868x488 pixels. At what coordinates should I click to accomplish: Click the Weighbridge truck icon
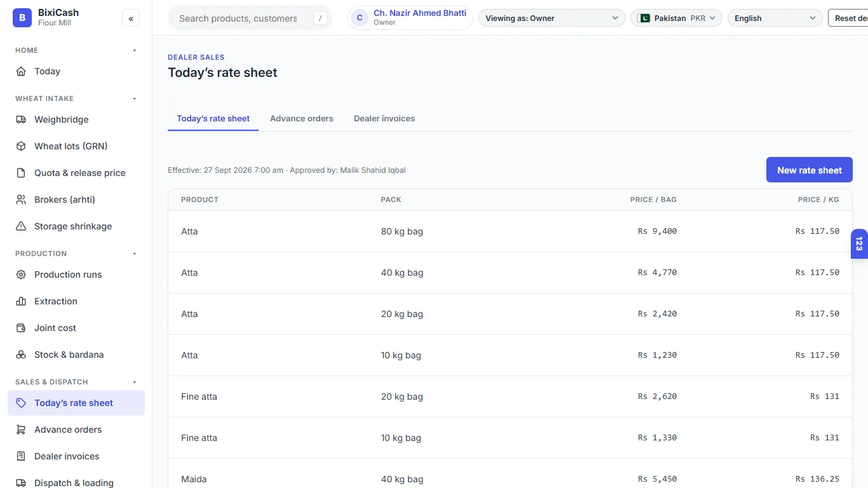(x=21, y=119)
